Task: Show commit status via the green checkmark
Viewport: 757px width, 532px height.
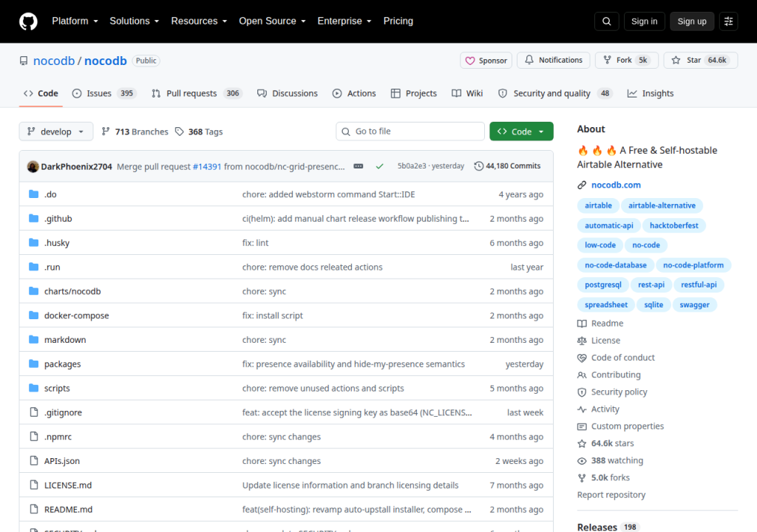Action: tap(379, 166)
